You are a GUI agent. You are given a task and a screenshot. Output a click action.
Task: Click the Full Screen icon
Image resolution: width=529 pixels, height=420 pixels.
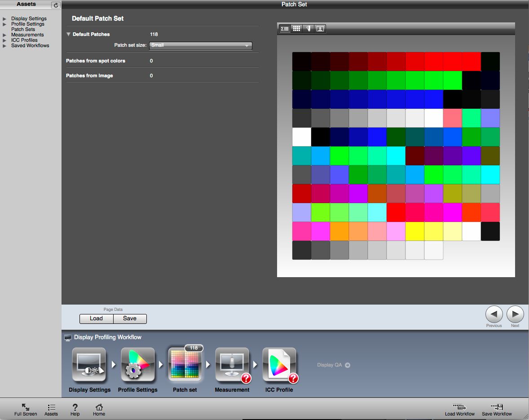(26, 410)
